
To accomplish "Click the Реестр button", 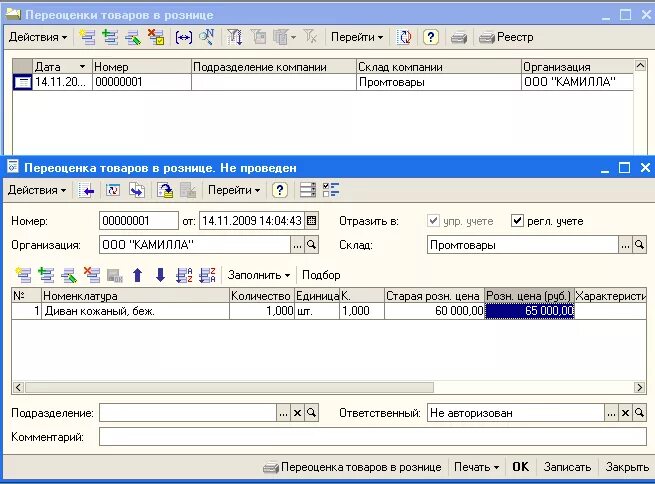I will 506,37.
